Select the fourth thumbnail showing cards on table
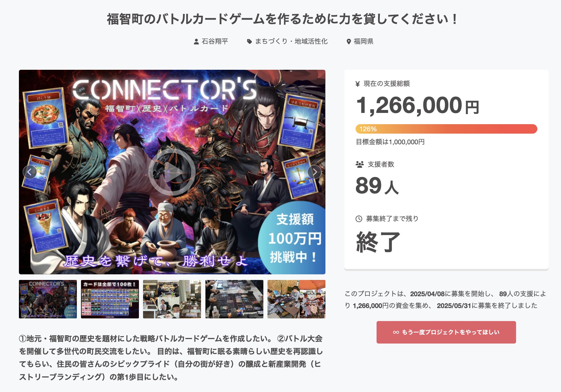561x392 pixels. [x=234, y=299]
